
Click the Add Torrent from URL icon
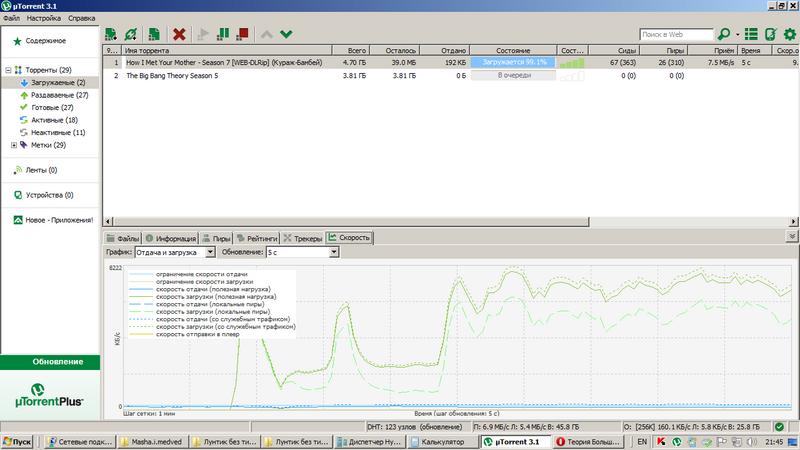[131, 34]
